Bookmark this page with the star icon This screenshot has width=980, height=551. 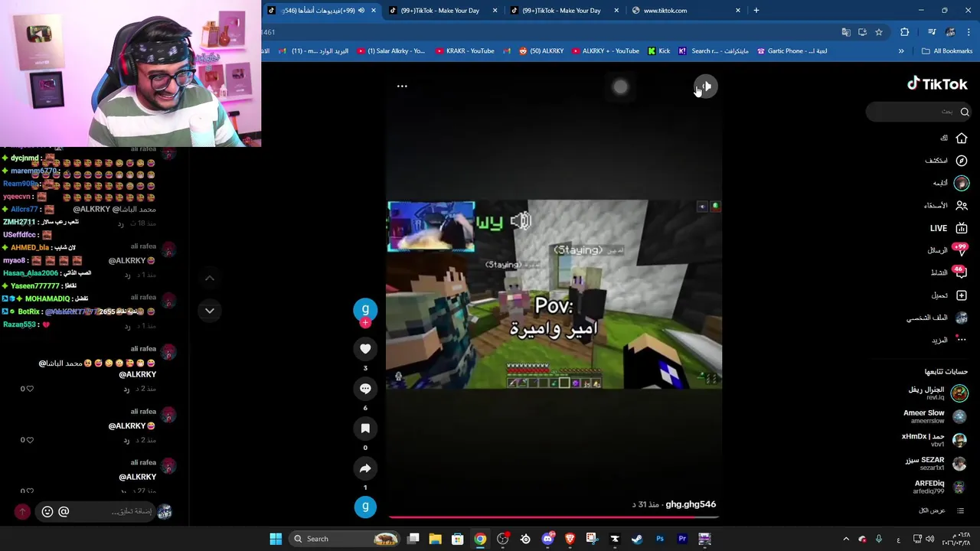click(879, 32)
